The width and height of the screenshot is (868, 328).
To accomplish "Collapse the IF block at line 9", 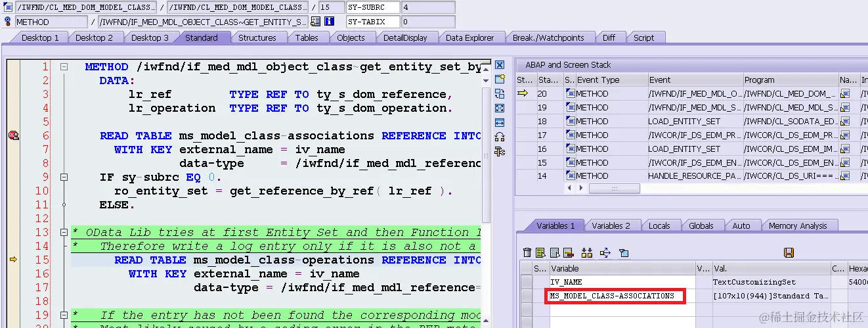I will 64,177.
